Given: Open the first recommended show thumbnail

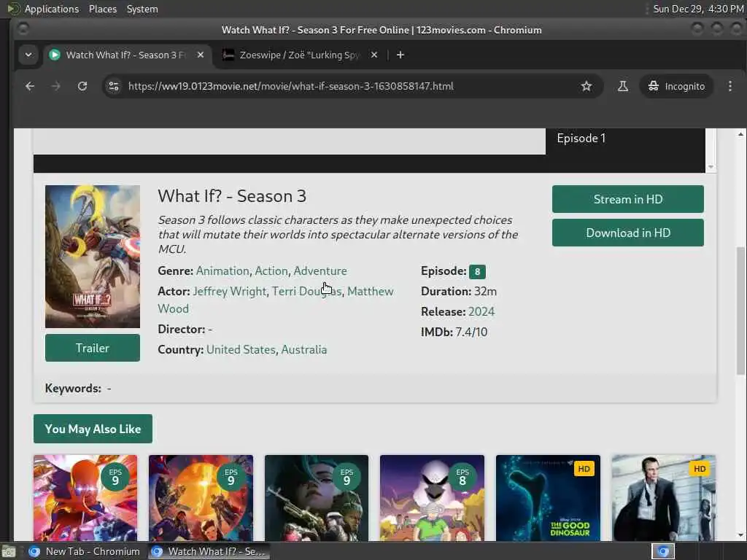Looking at the screenshot, I should (85, 498).
